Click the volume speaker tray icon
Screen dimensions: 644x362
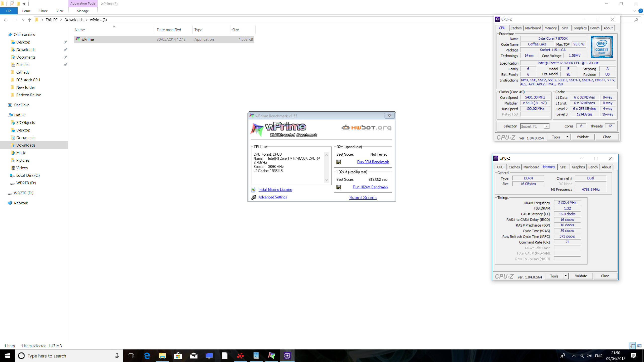tap(589, 356)
